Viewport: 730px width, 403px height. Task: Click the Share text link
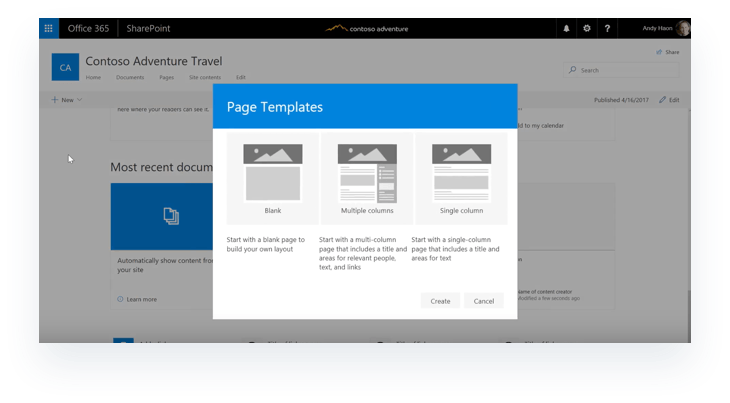point(672,52)
